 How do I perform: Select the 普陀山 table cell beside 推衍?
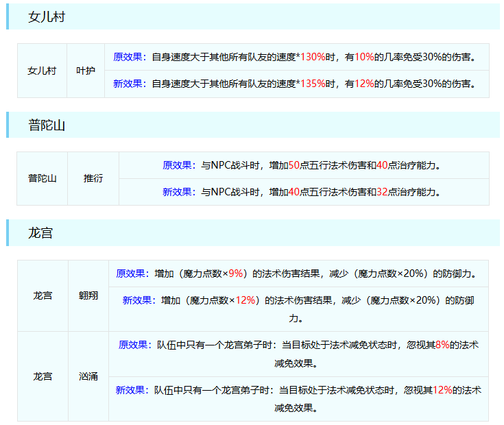click(x=42, y=179)
